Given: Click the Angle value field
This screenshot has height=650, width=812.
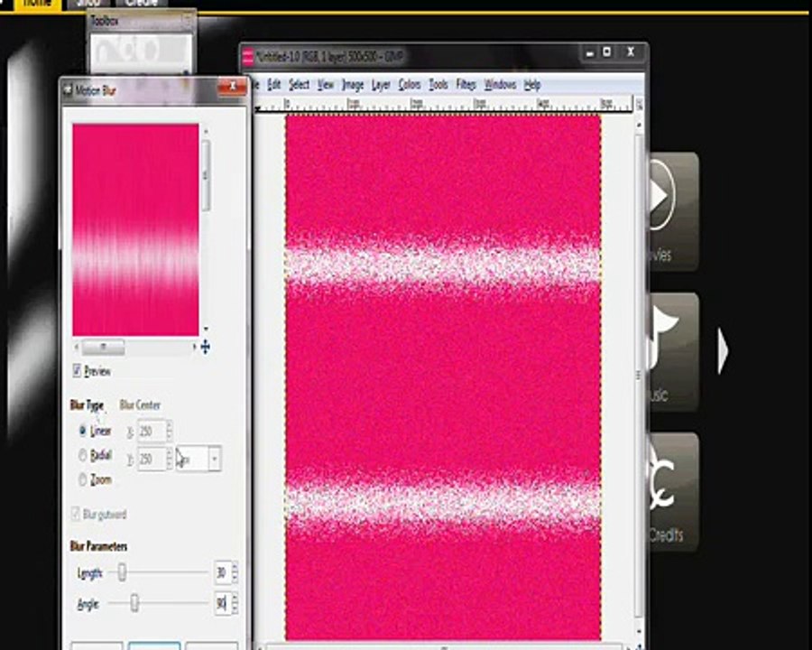Looking at the screenshot, I should coord(223,603).
